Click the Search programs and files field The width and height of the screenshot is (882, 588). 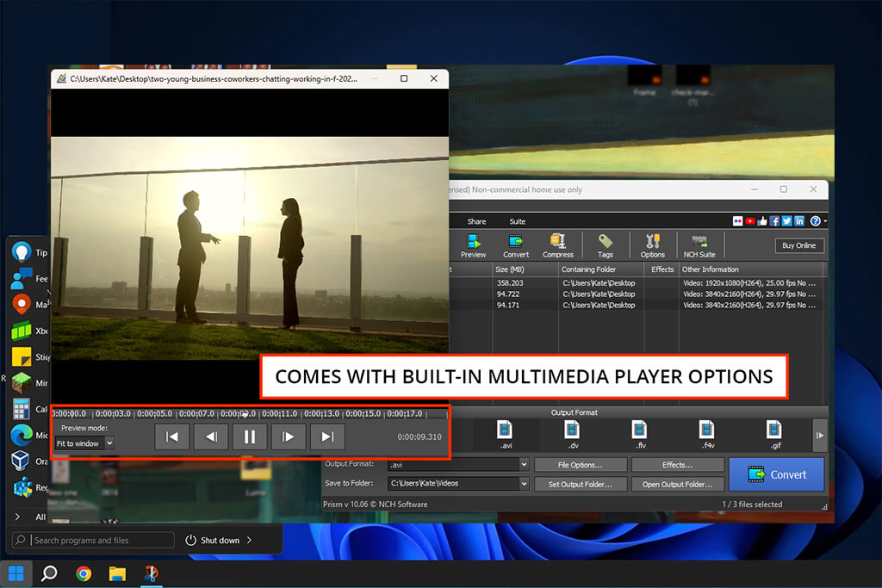(93, 540)
